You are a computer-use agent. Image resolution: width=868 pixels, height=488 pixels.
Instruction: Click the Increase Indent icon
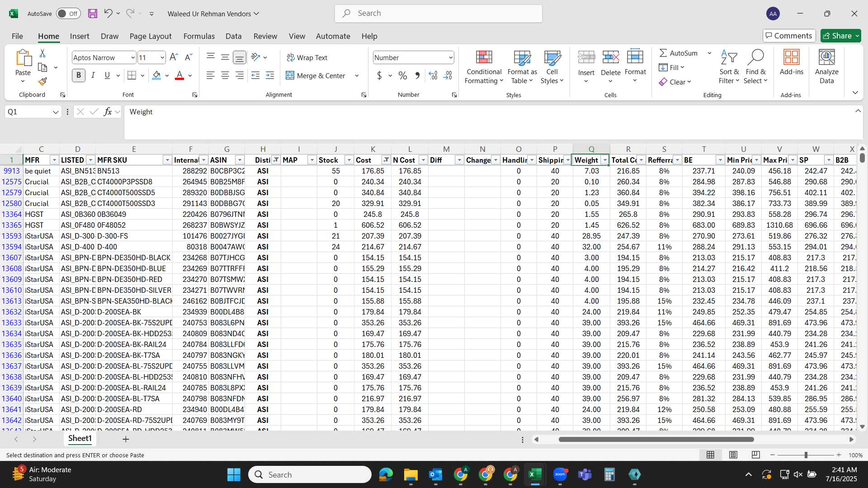[x=270, y=75]
